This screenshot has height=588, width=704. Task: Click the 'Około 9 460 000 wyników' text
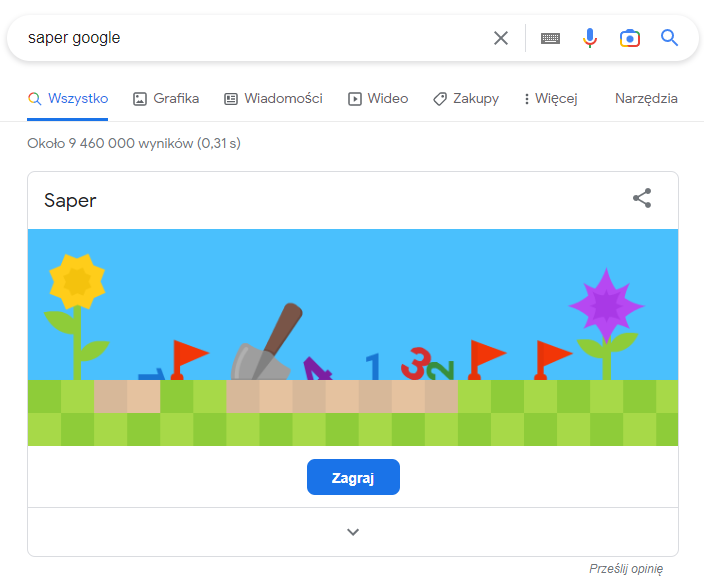pos(134,143)
